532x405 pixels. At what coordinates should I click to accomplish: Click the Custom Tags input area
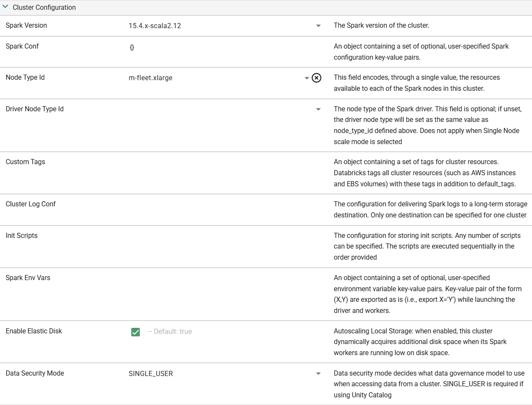click(192, 162)
